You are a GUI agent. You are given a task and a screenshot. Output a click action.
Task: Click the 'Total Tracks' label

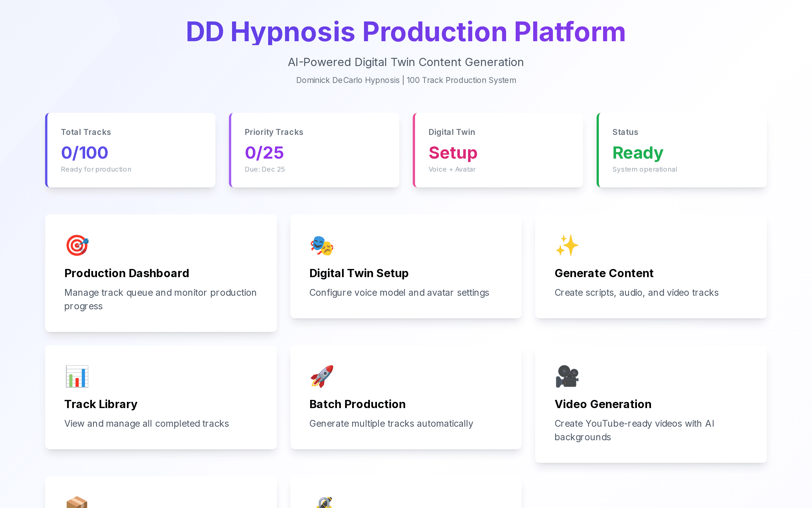coord(86,132)
